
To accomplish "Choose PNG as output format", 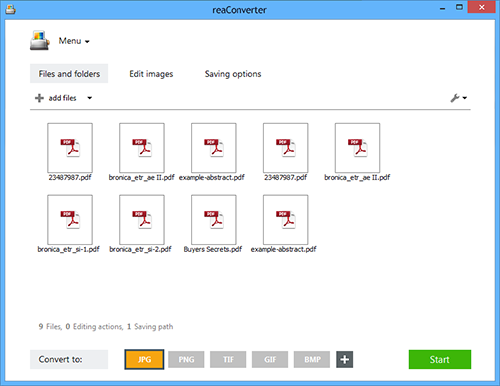I will click(x=186, y=359).
